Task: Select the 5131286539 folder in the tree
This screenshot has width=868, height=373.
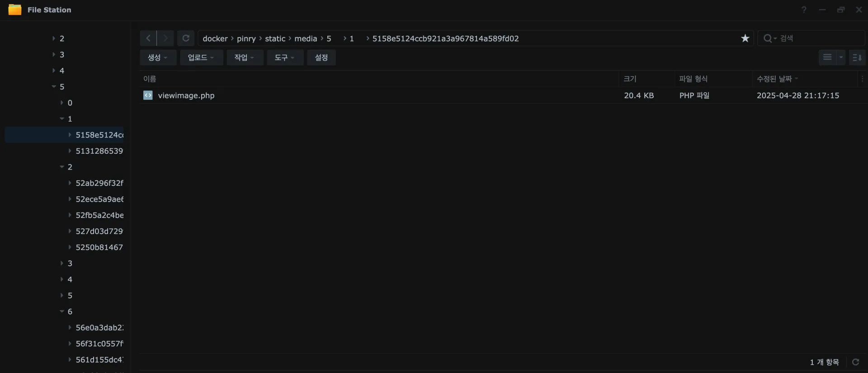Action: [99, 151]
